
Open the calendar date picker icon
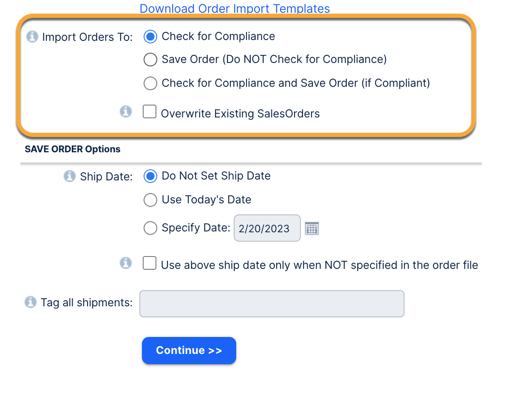click(312, 228)
